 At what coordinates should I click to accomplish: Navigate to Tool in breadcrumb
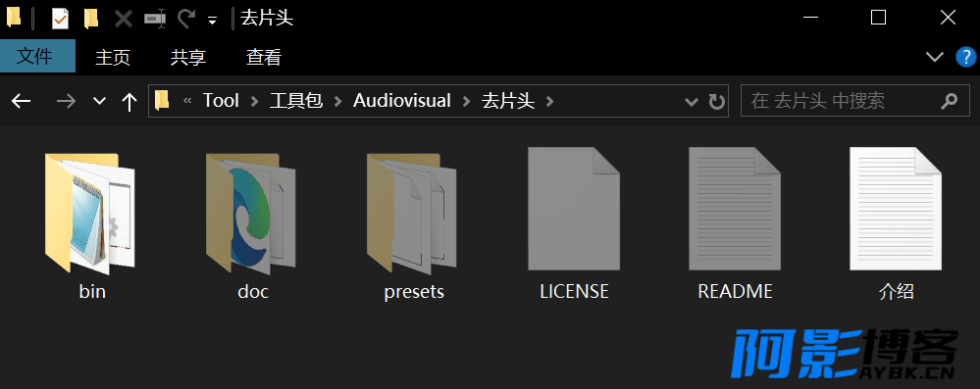tap(222, 101)
